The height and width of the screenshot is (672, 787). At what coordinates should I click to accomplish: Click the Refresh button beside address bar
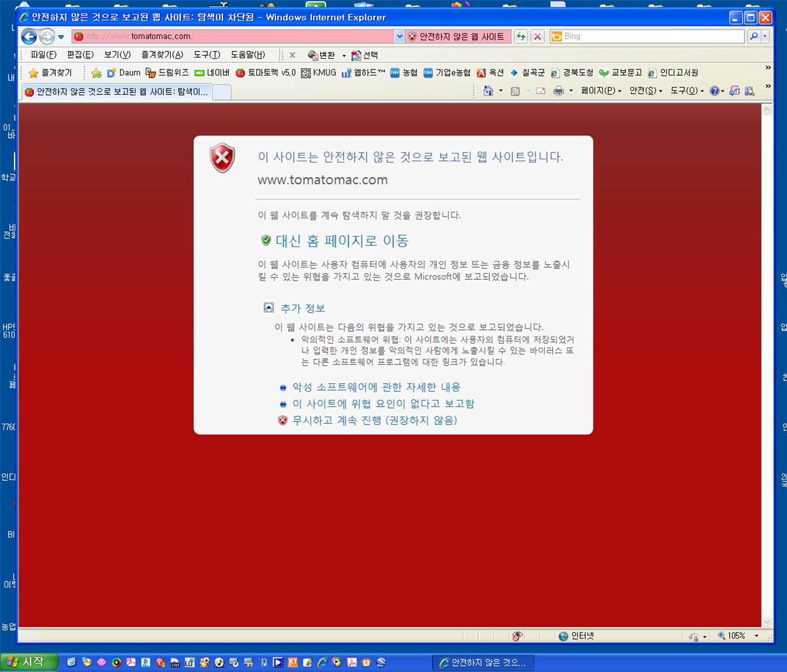(x=520, y=37)
